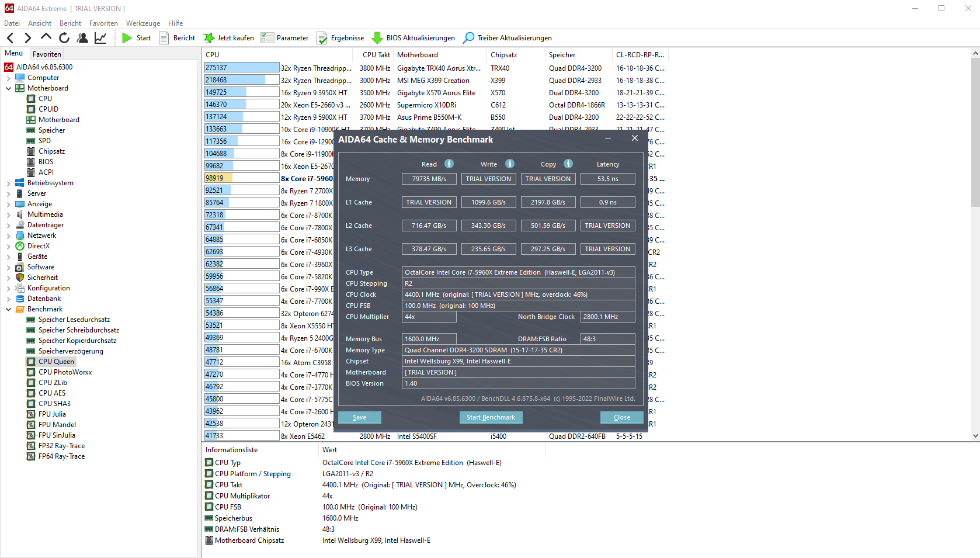The image size is (980, 558).
Task: Expand the Multimedia tree node
Action: tap(8, 214)
